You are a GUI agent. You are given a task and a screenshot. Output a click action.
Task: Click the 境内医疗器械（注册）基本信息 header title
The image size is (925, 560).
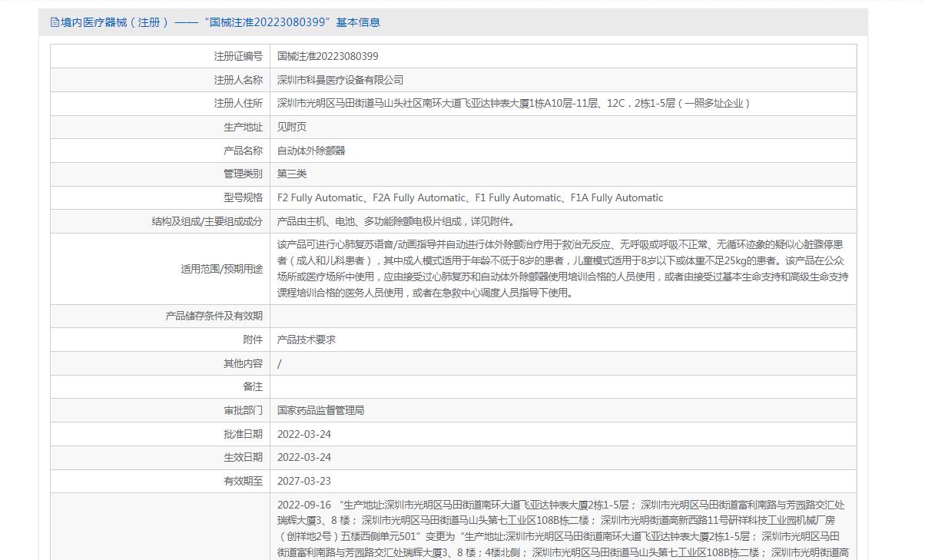[220, 22]
